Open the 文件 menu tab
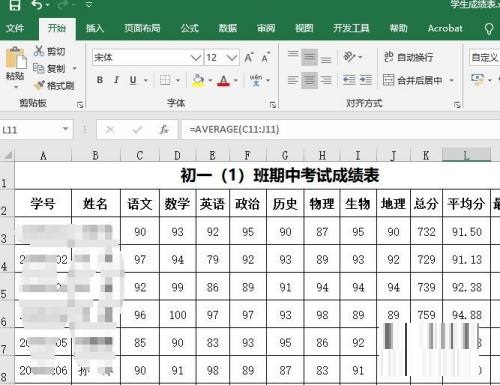Viewport: 500px width, 385px height. (x=15, y=28)
